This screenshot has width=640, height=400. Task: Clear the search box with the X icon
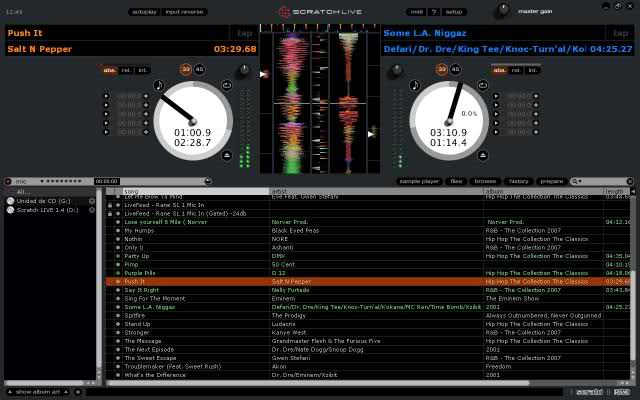pyautogui.click(x=630, y=181)
